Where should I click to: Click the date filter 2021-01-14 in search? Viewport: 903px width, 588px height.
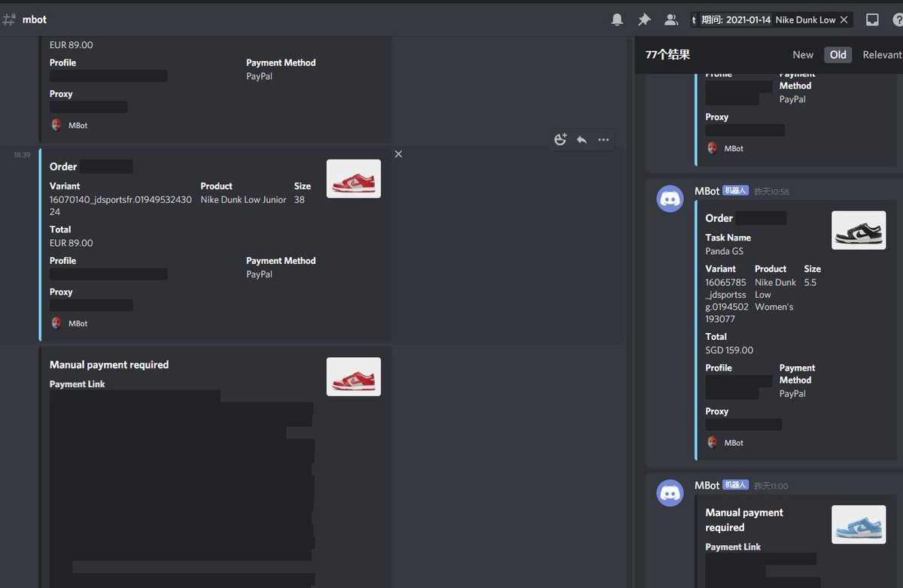[x=736, y=20]
